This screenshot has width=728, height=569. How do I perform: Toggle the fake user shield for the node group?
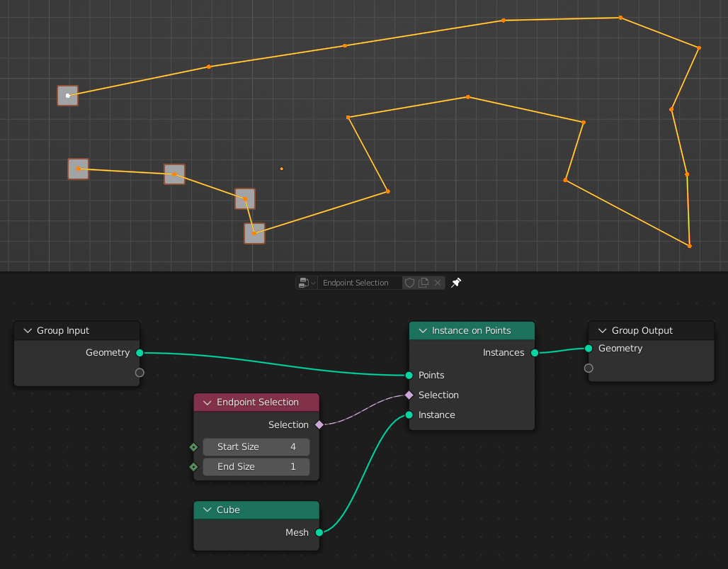click(409, 282)
